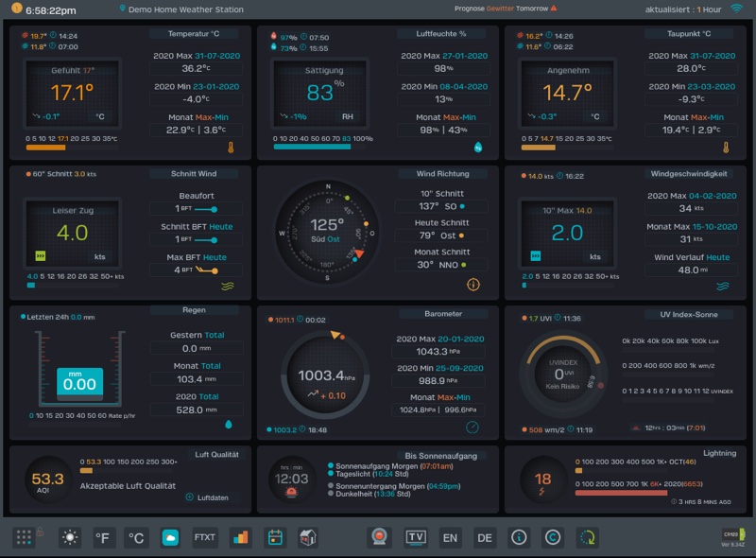Switch language to EN
Screen dimensions: 756x558
click(450, 537)
